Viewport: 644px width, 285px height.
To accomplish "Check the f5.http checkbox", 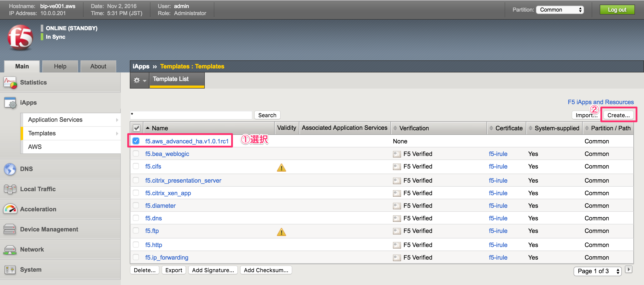I will tap(136, 245).
